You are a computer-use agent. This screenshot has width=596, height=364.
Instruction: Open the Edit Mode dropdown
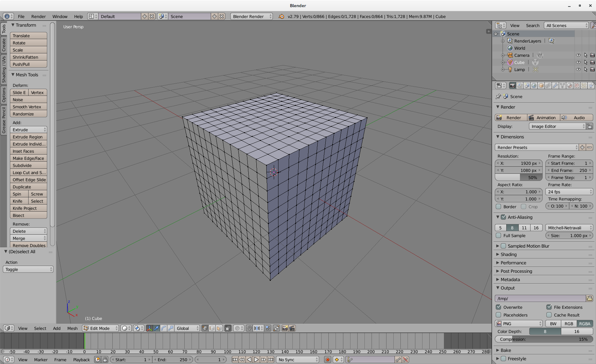(x=101, y=328)
